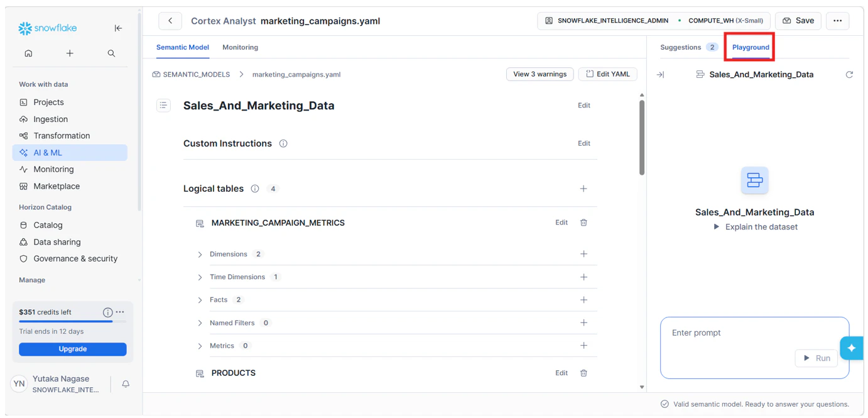
Task: Open the outline list icon
Action: pyautogui.click(x=163, y=106)
